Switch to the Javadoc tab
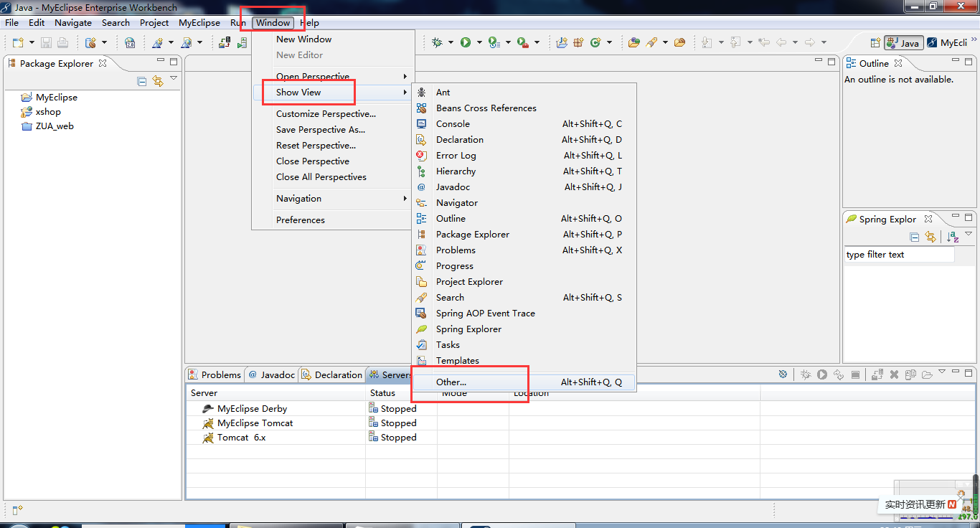The width and height of the screenshot is (980, 528). pos(271,374)
